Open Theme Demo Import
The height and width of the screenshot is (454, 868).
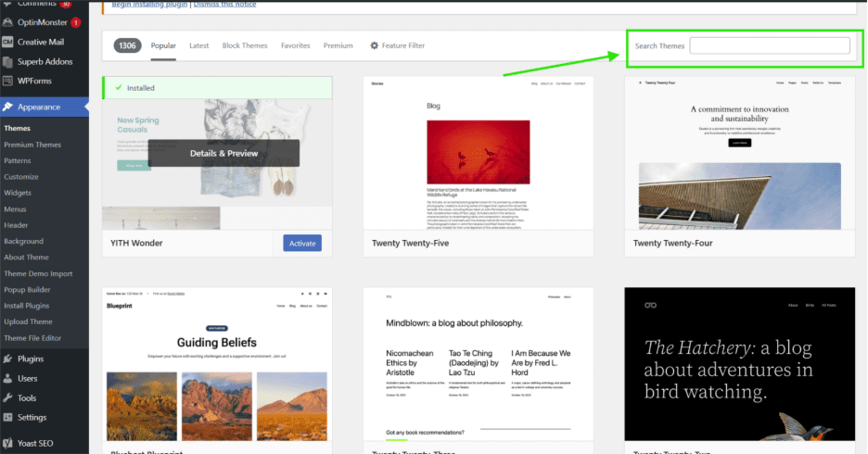coord(38,273)
